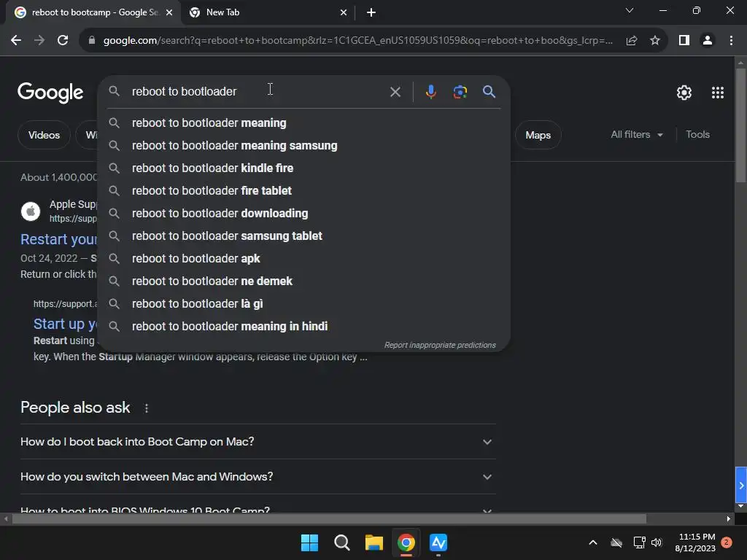Open the Chrome profile avatar

708,41
